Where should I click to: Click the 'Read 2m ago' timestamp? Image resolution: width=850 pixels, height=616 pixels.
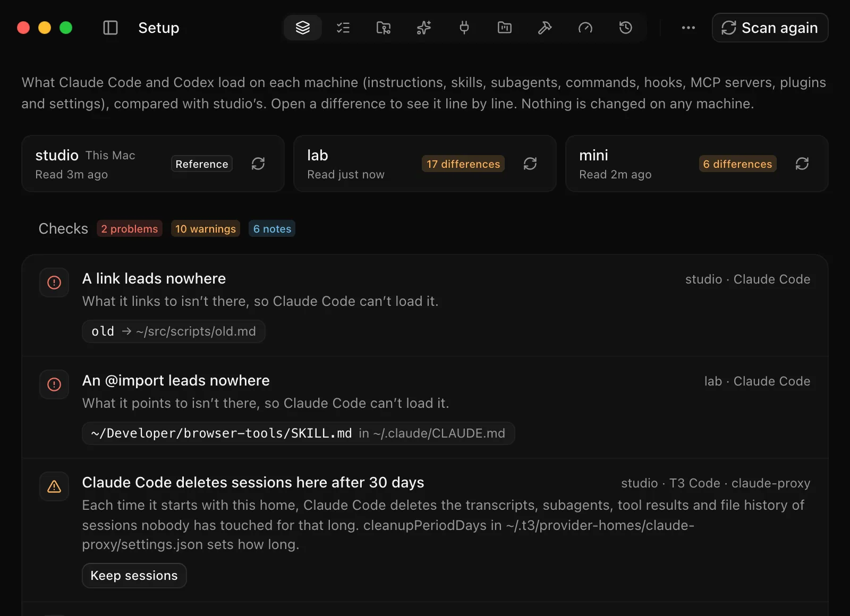(x=615, y=175)
